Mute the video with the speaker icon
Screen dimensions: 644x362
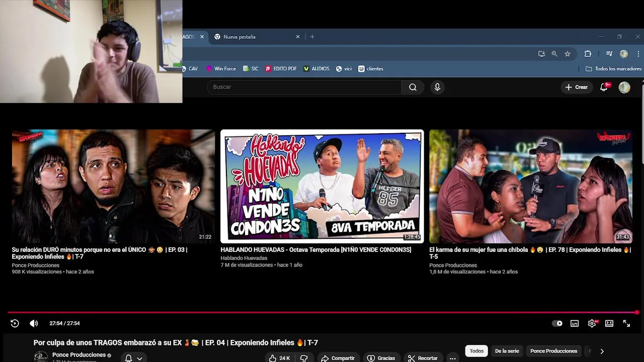(34, 323)
